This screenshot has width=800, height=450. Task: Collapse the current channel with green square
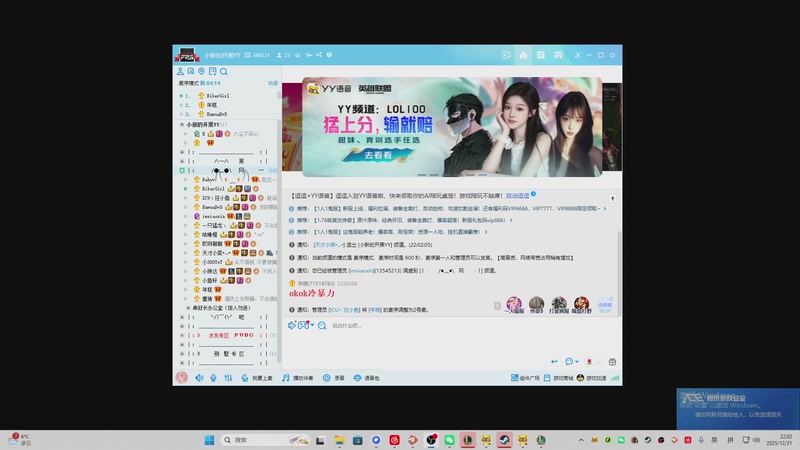pyautogui.click(x=182, y=170)
